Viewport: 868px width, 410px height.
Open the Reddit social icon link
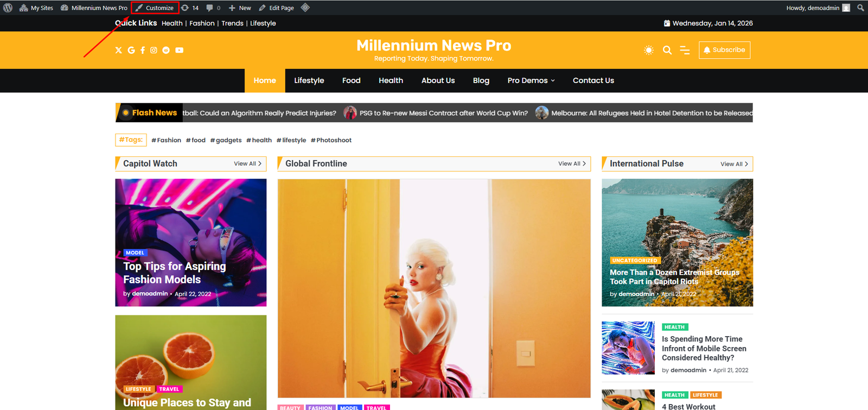(x=166, y=50)
